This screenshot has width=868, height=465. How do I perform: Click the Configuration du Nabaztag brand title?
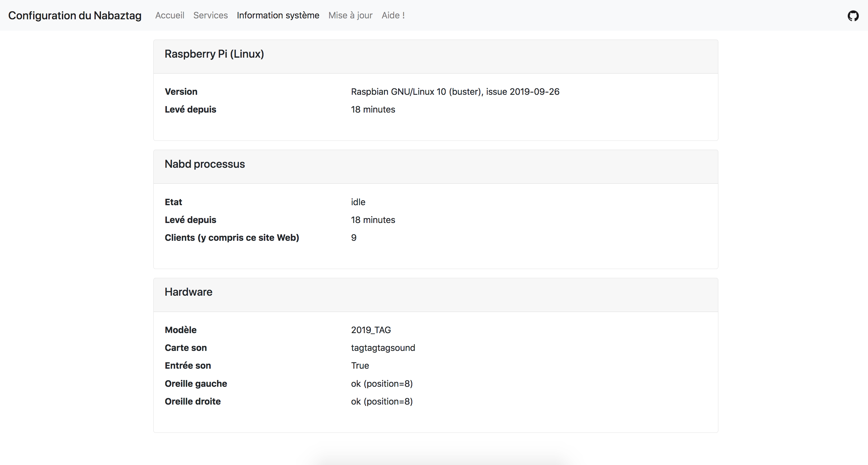[75, 16]
